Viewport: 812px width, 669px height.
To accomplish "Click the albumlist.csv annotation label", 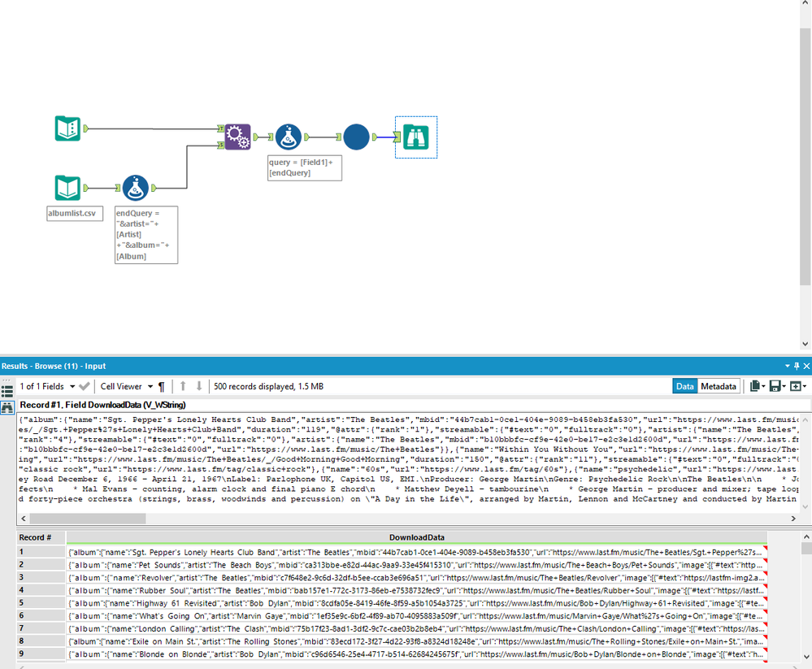I will click(75, 213).
